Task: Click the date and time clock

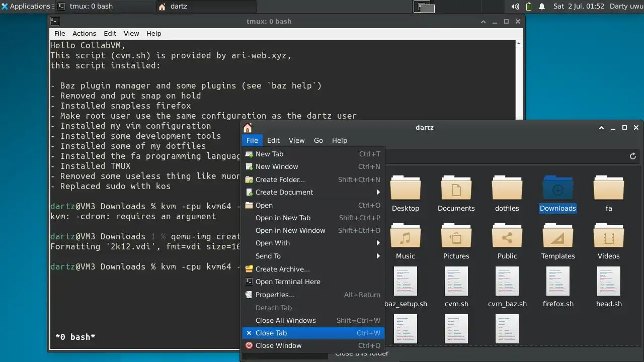Action: click(x=579, y=7)
